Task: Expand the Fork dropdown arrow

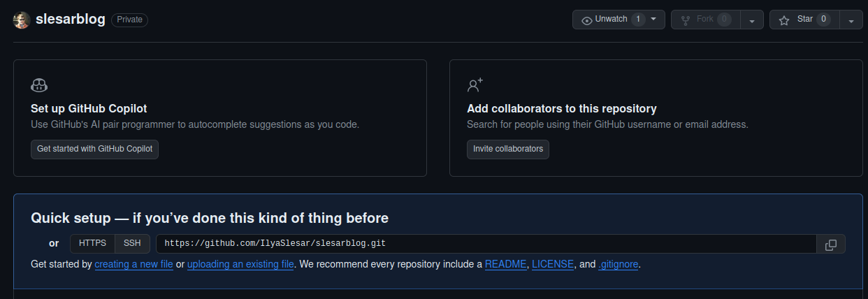Action: (752, 20)
